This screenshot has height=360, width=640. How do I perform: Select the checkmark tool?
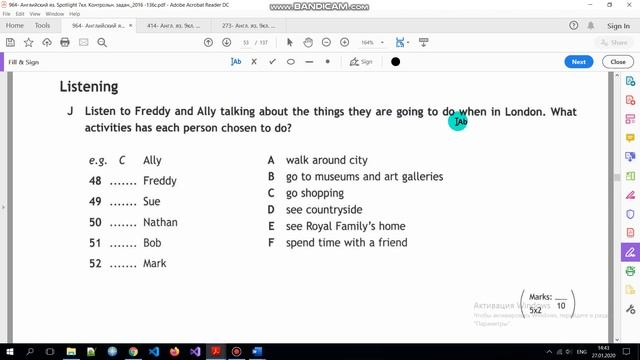click(272, 62)
